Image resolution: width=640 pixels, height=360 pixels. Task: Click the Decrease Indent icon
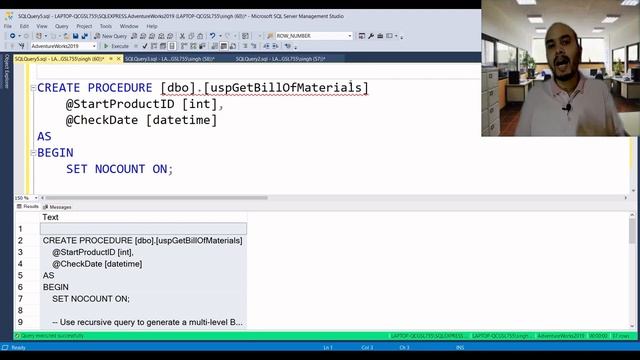point(267,46)
